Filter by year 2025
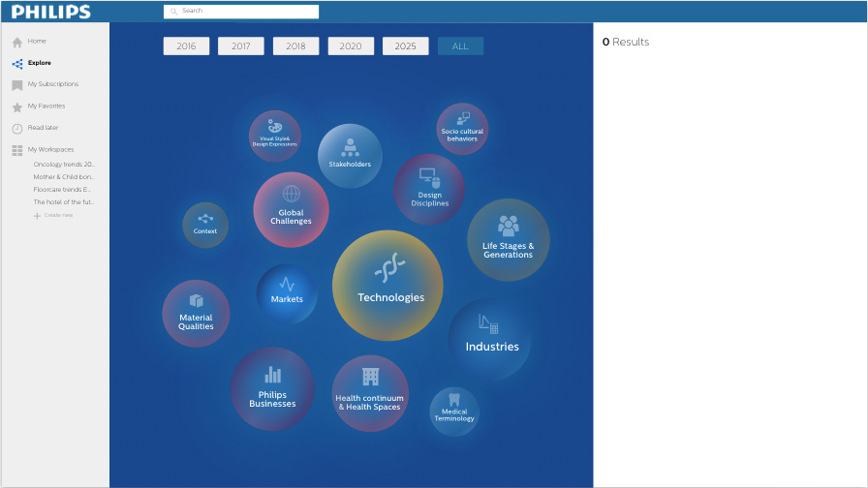The image size is (868, 488). [405, 46]
